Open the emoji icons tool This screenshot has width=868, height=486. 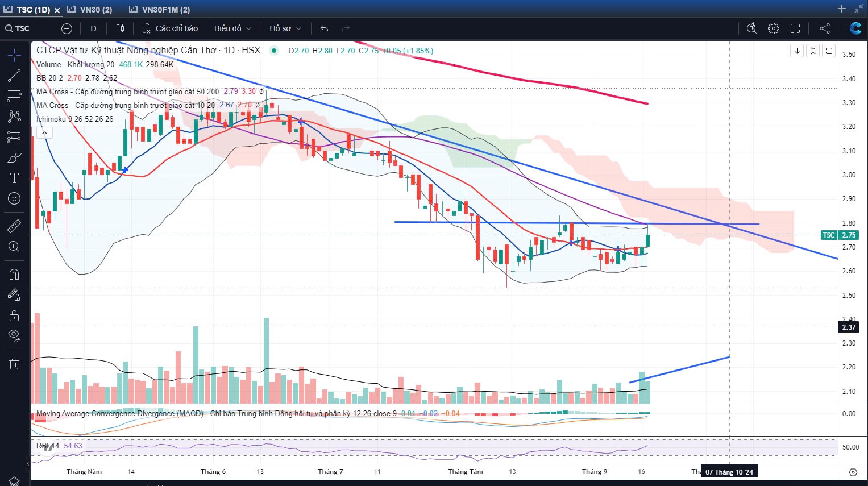pos(14,198)
